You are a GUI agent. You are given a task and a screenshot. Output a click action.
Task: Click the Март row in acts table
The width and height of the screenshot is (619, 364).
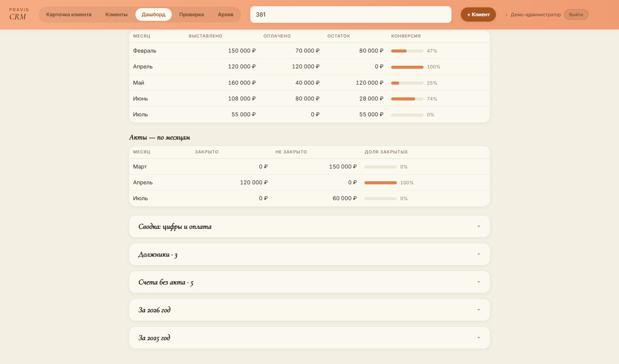[x=309, y=167]
